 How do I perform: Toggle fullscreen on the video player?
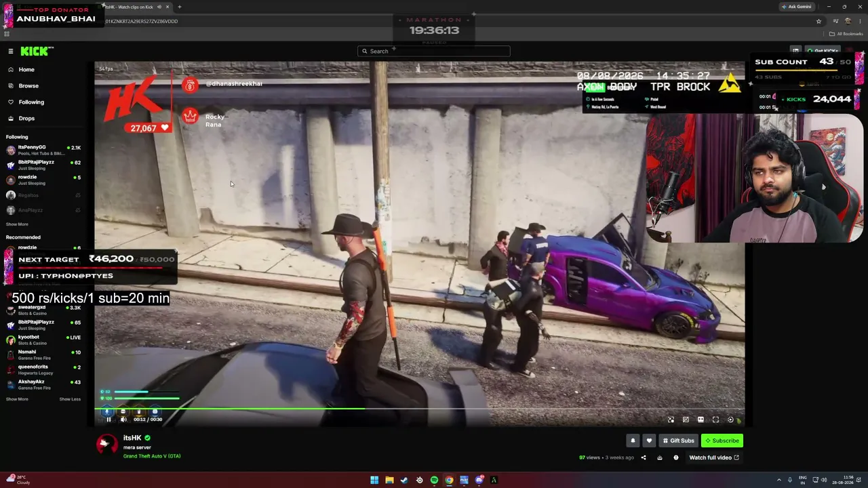[715, 420]
